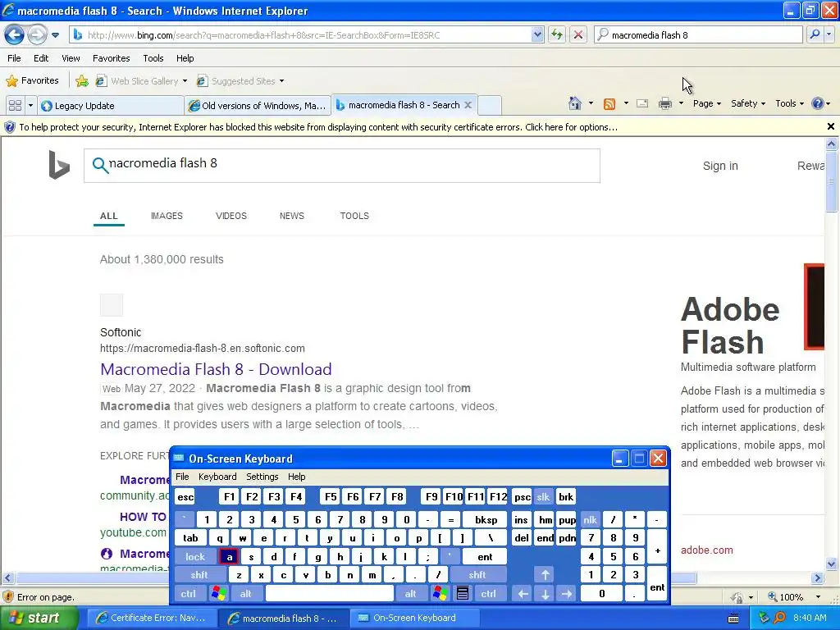Click down arrow key on On-Screen Keyboard
The width and height of the screenshot is (840, 630).
(x=545, y=593)
